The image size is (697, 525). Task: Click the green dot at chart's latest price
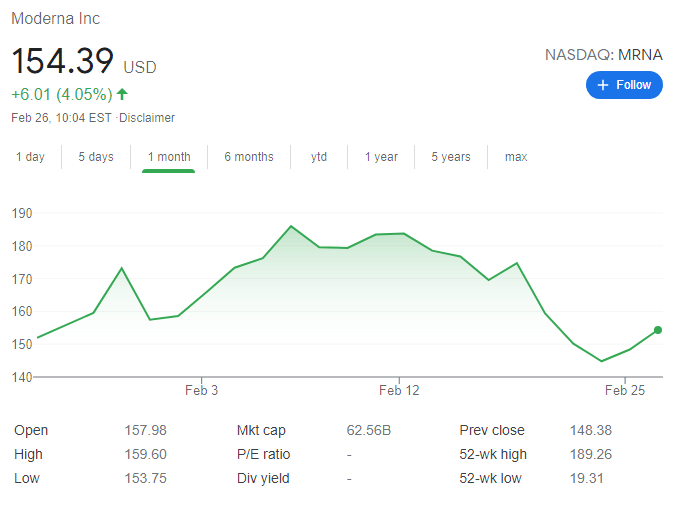[x=658, y=330]
